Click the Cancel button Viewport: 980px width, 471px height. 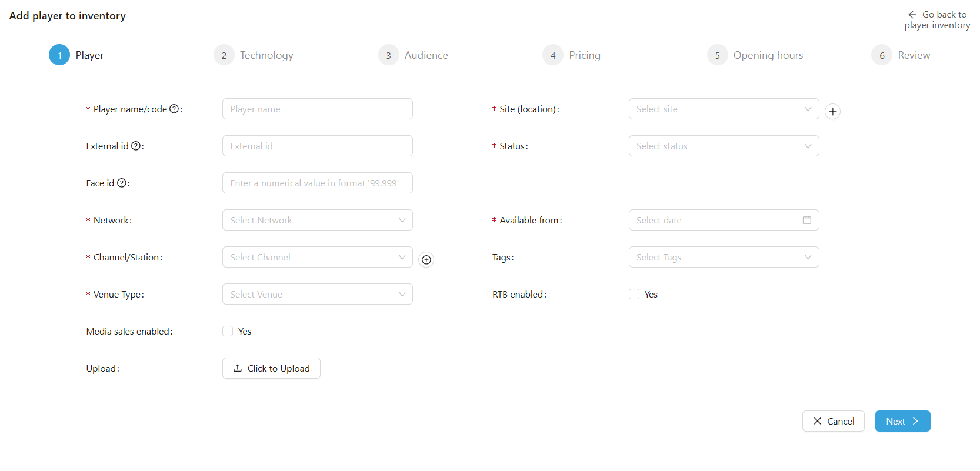[x=833, y=421]
